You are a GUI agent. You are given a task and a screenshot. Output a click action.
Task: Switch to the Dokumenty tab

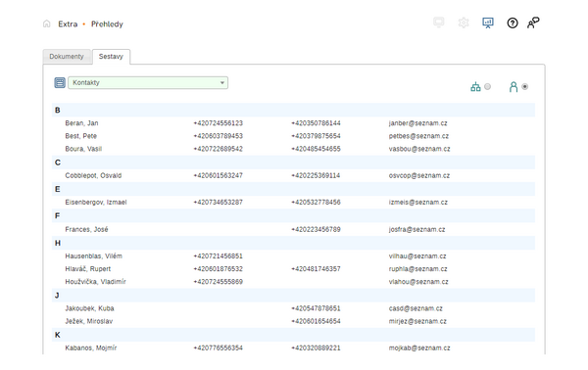pos(67,57)
